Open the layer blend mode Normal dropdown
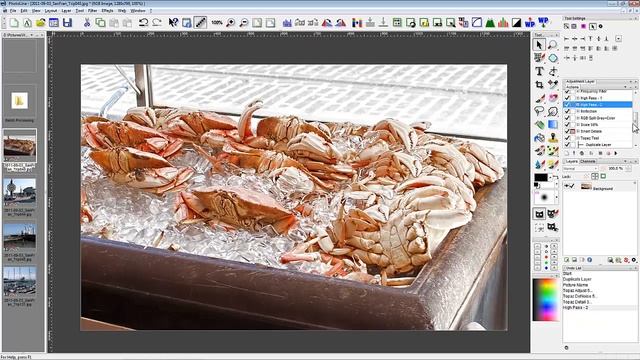640x360 pixels. tap(580, 169)
